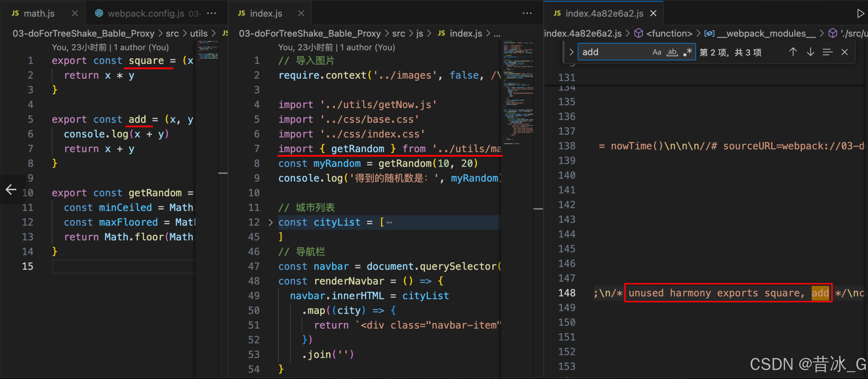
Task: Expand Replace toggle in find widget
Action: (571, 52)
